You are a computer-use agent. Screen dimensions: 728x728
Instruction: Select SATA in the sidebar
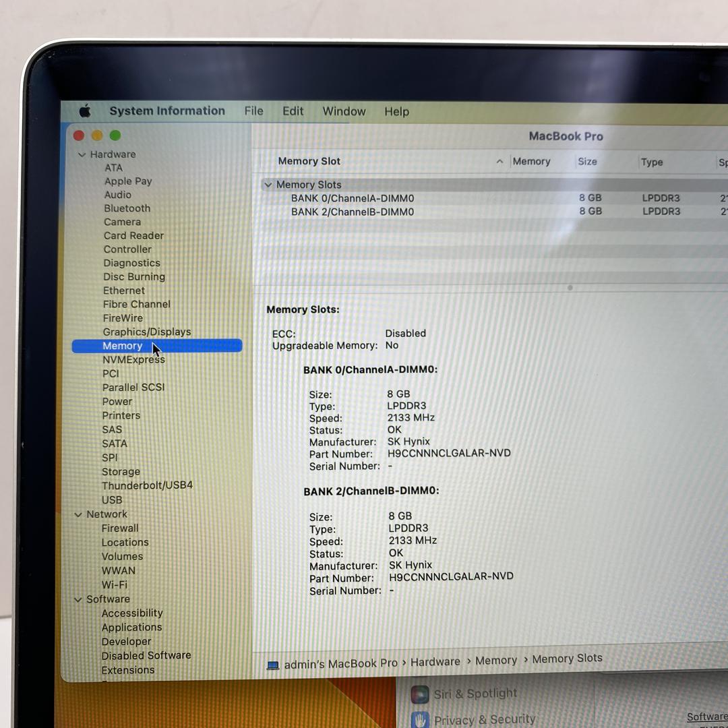[115, 444]
